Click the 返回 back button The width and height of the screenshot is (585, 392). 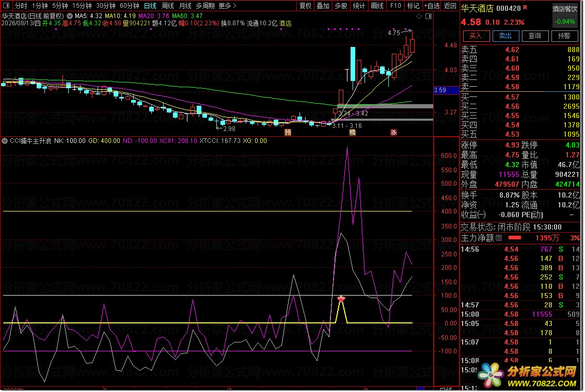[x=450, y=6]
